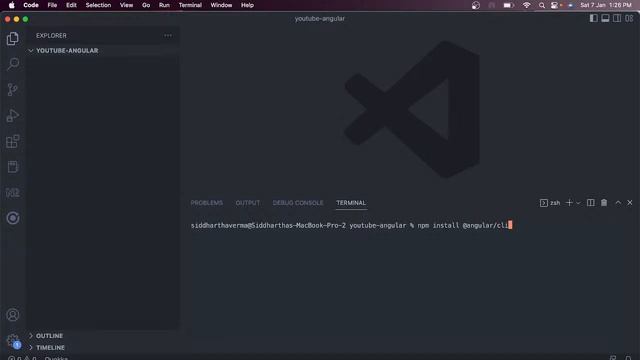Open the Source Control view
The image size is (640, 360).
(x=13, y=89)
